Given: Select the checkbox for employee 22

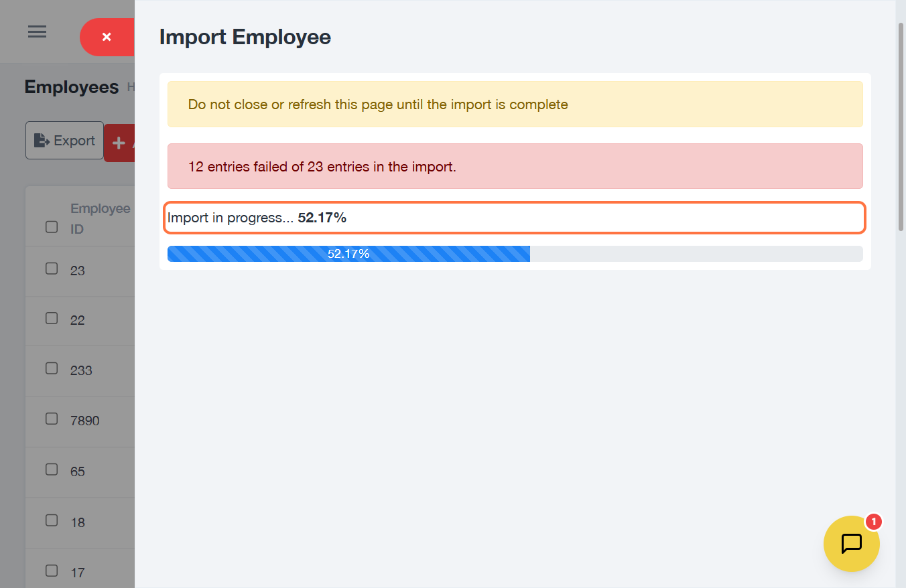Looking at the screenshot, I should [x=52, y=318].
